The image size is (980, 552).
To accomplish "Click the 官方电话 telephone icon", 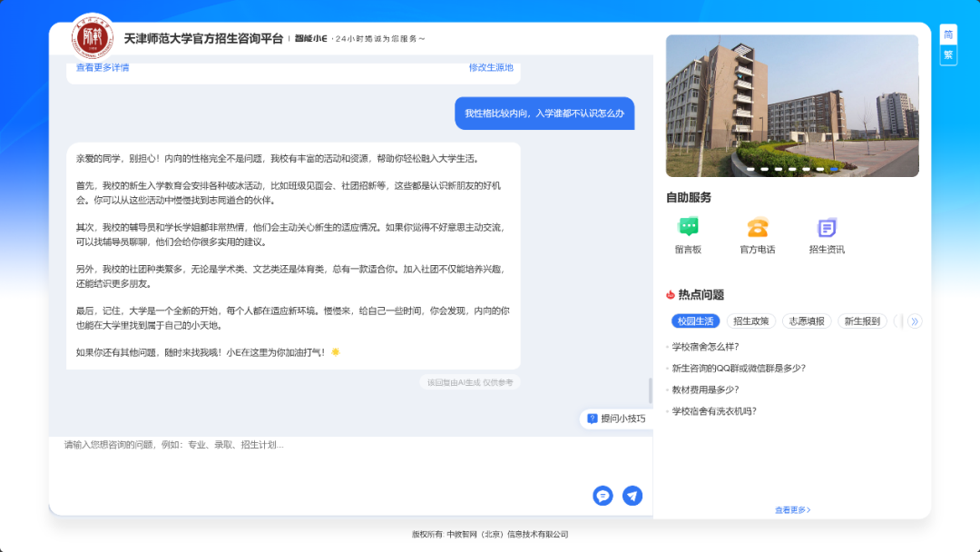I will coord(757,228).
